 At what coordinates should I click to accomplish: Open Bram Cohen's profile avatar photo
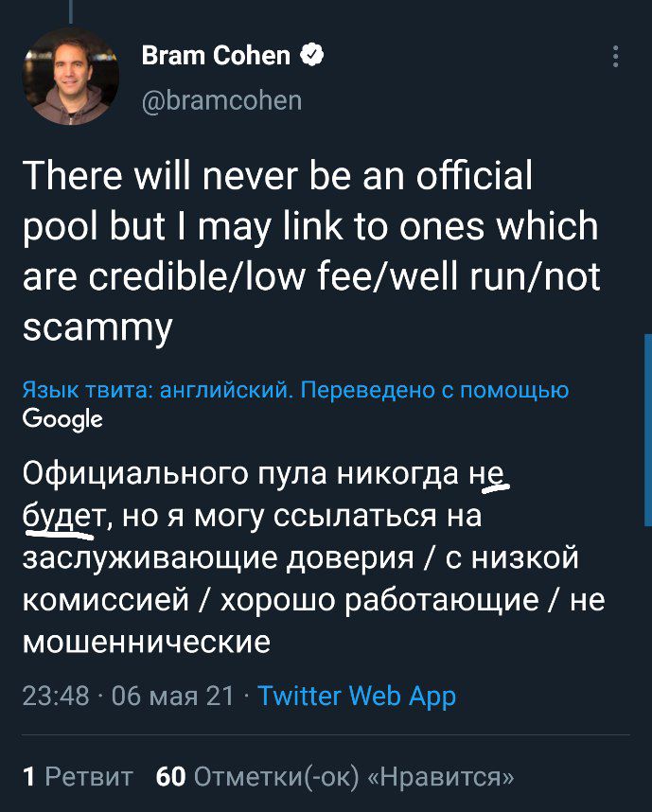[71, 78]
